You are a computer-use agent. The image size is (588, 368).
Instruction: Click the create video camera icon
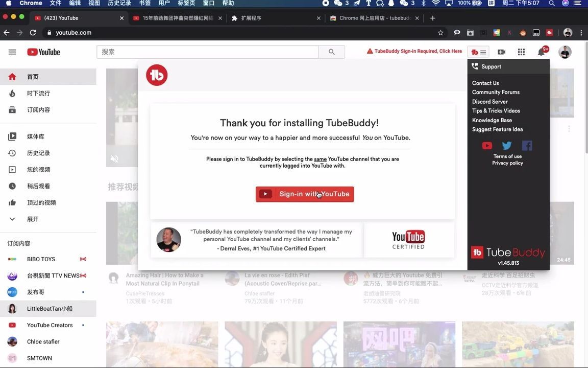tap(501, 52)
